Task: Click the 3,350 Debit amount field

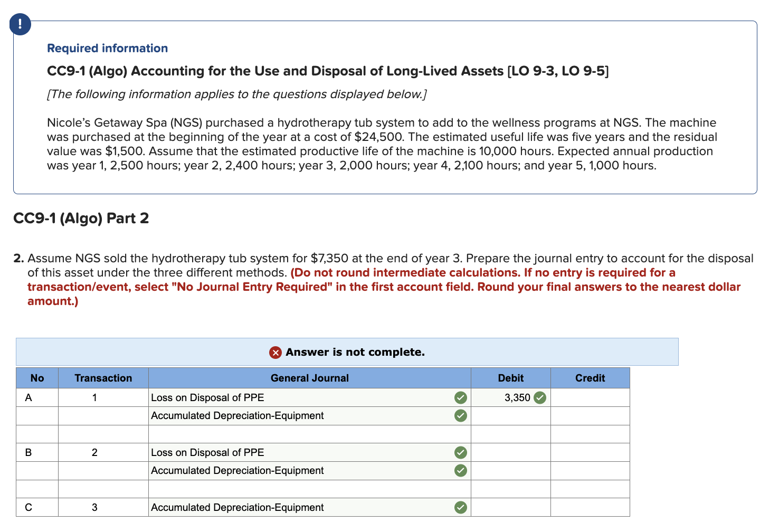Action: 510,397
